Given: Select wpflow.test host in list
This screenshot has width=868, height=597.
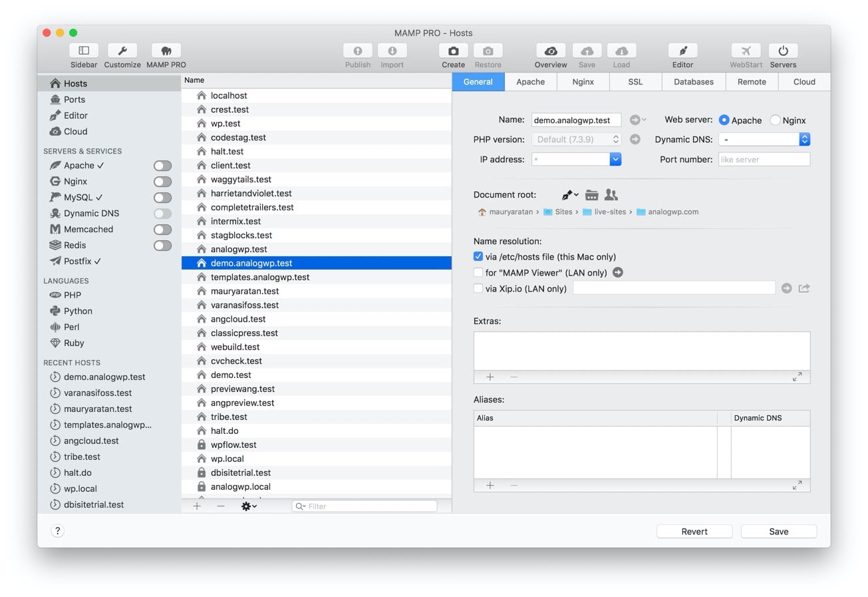Looking at the screenshot, I should [x=317, y=445].
